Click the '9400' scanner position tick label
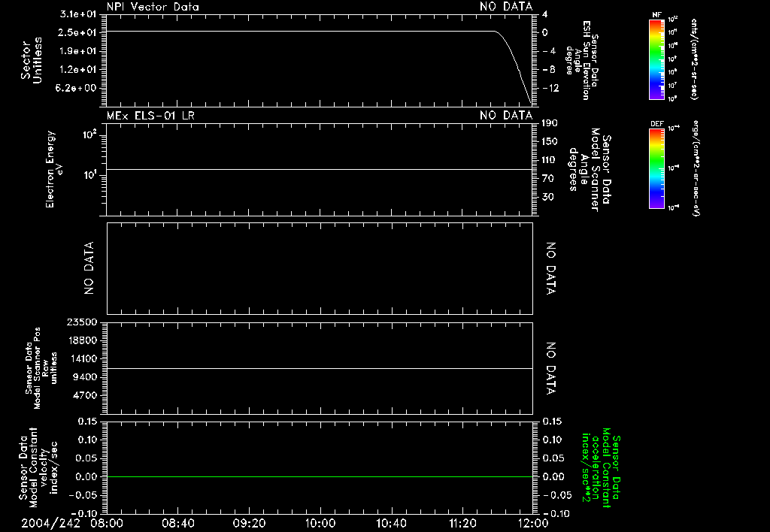This screenshot has height=532, width=770. click(x=84, y=377)
